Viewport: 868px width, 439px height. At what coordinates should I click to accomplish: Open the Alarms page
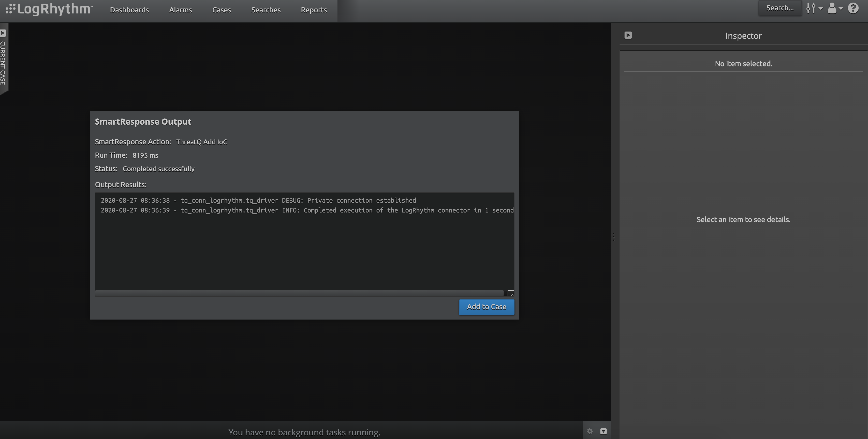click(180, 10)
